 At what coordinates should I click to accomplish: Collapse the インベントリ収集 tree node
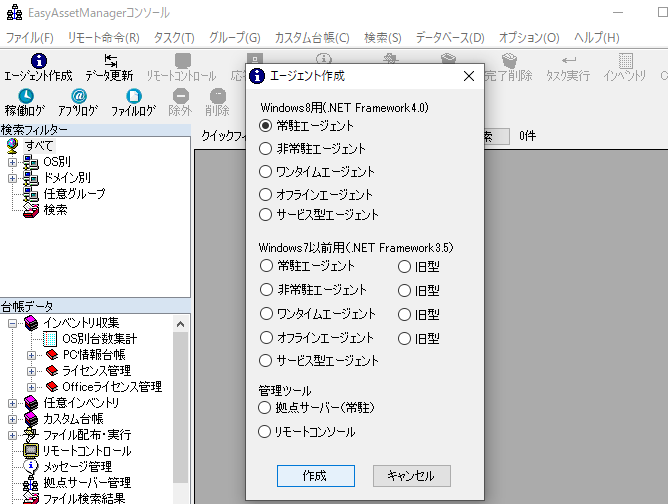pos(12,324)
